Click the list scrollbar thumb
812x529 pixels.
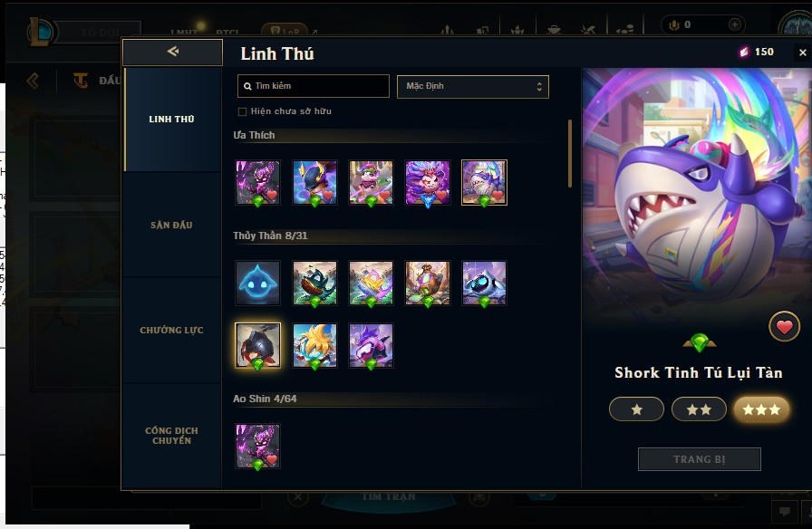(x=570, y=154)
